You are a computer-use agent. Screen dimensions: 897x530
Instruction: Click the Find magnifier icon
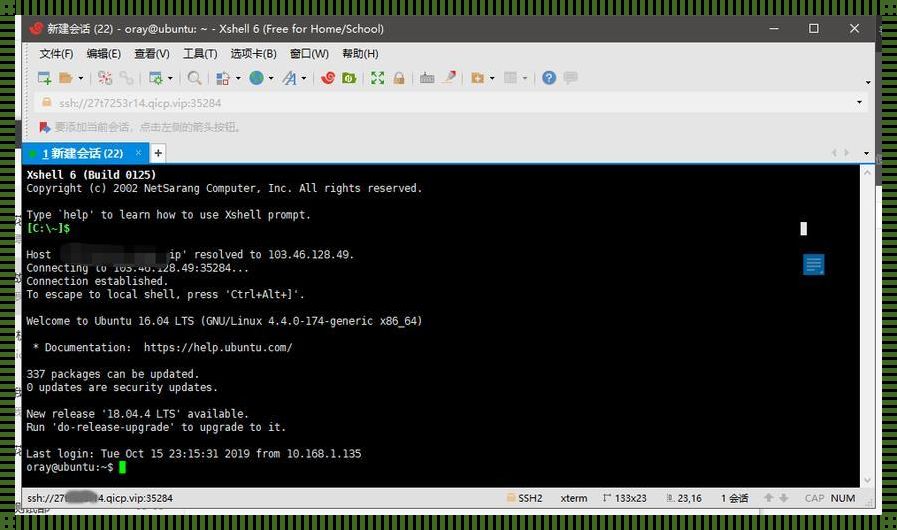[x=195, y=78]
